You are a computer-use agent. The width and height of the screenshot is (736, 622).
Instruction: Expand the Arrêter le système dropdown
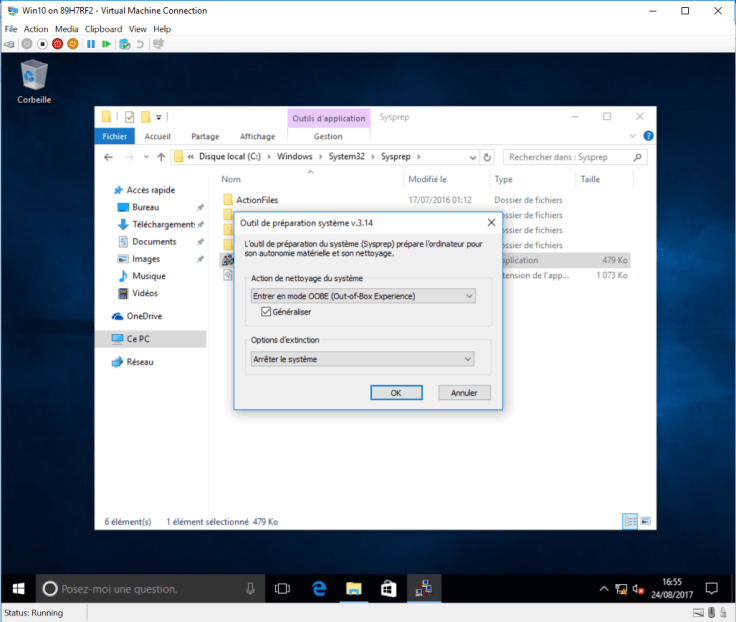(362, 359)
